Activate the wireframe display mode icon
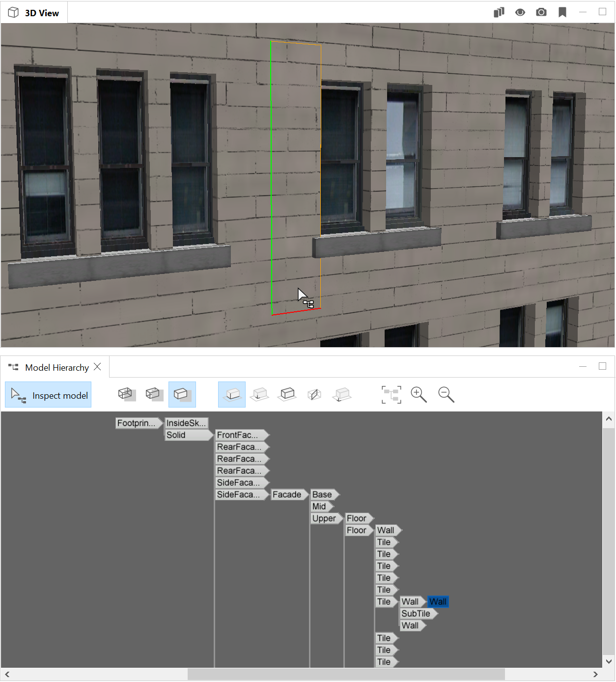Screen dimensions: 616x682 pyautogui.click(x=126, y=394)
